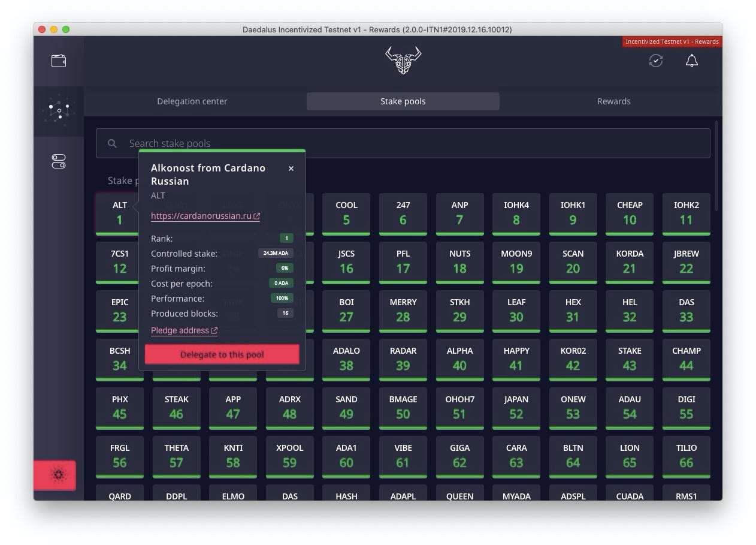Click the Search stake pools field
Image resolution: width=756 pixels, height=545 pixels.
tap(403, 143)
